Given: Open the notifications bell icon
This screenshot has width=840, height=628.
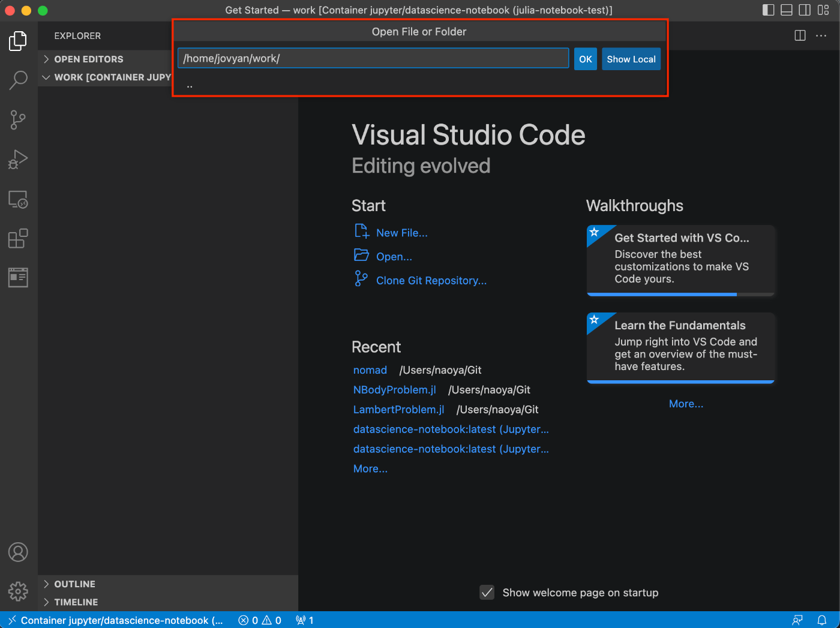Looking at the screenshot, I should [822, 620].
